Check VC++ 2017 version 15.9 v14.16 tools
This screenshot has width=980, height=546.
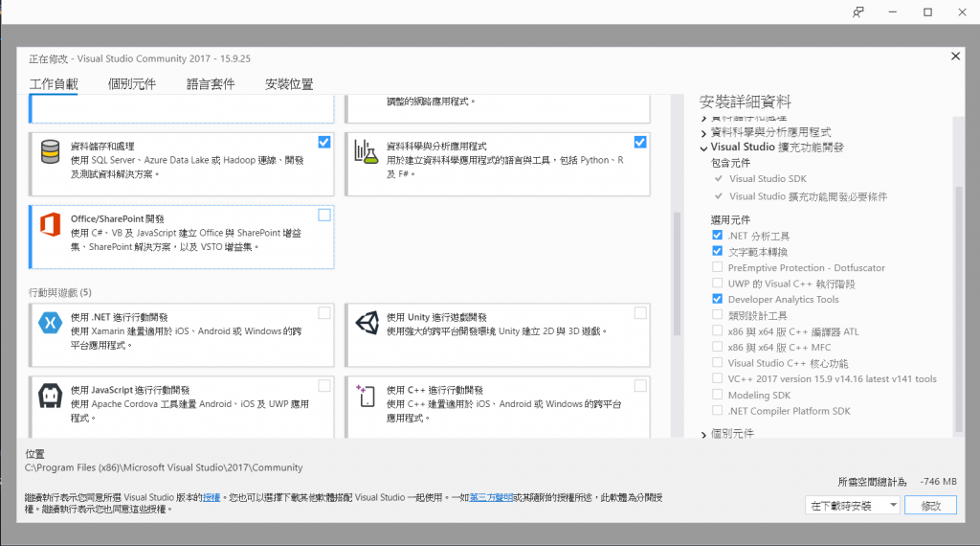coord(717,377)
